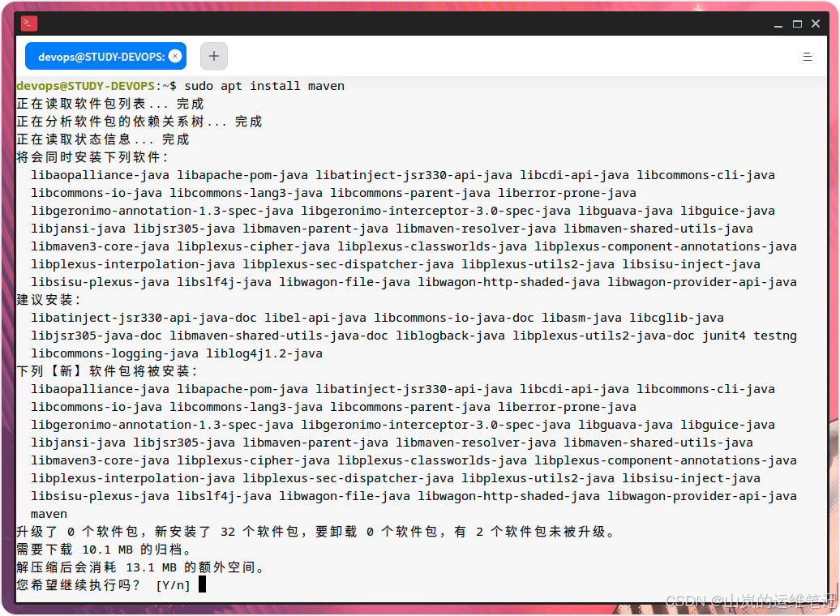Screen dimensions: 840x616
Task: Click the line '正在读取软件包列表... 完成'
Action: tap(110, 104)
